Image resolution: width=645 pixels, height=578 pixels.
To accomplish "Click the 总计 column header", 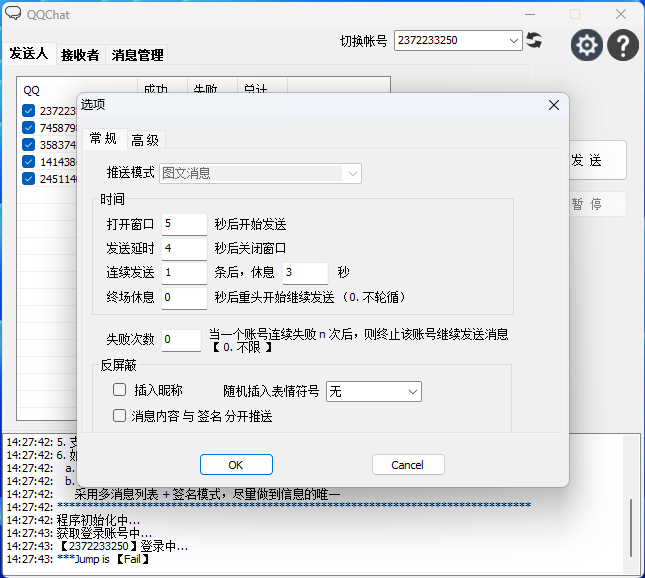I will [x=262, y=85].
